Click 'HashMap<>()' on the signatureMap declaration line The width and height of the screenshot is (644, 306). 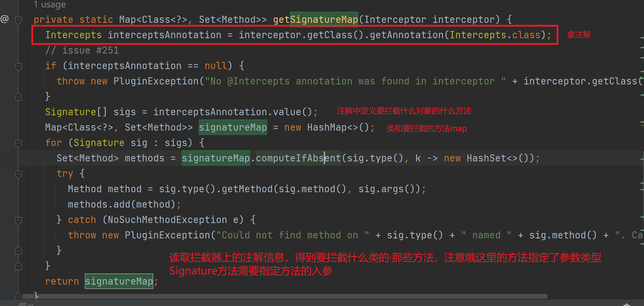tap(338, 127)
